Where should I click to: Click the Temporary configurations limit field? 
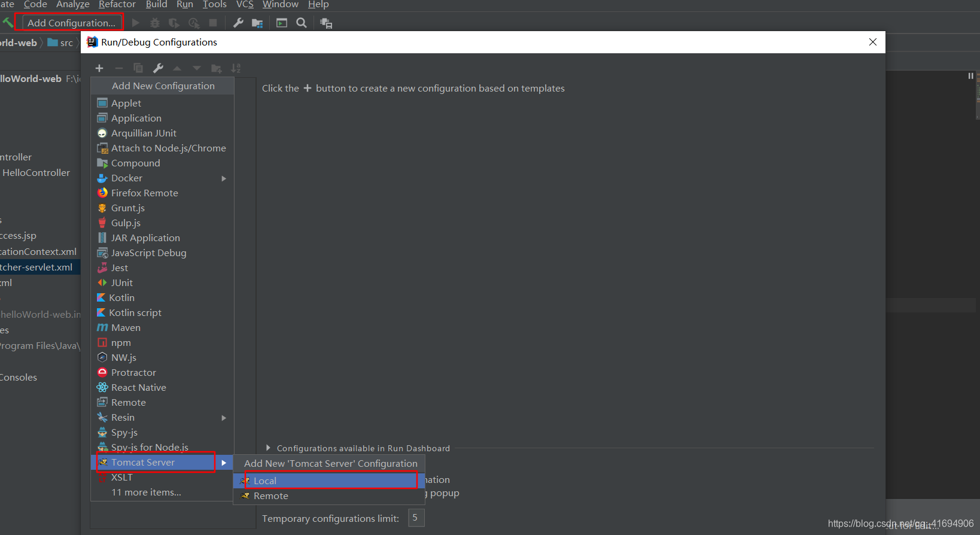click(416, 518)
